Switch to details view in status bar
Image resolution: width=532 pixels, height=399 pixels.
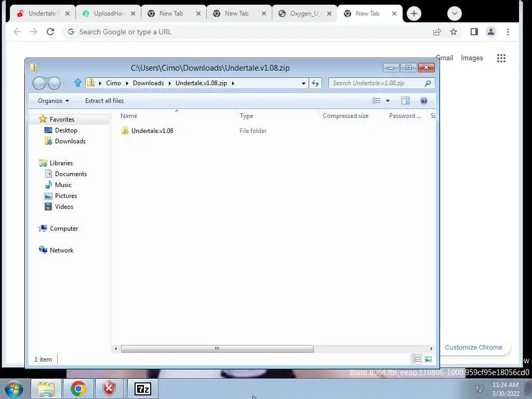tap(417, 359)
